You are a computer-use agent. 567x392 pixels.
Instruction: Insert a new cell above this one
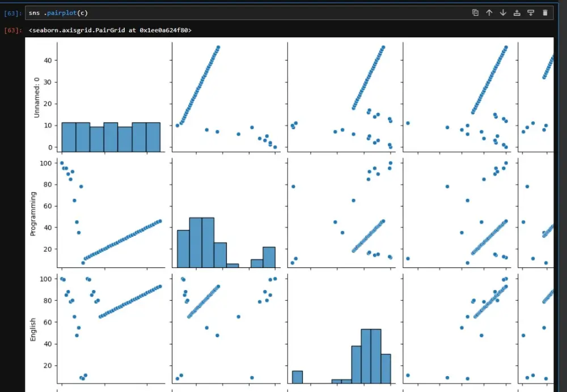(517, 12)
